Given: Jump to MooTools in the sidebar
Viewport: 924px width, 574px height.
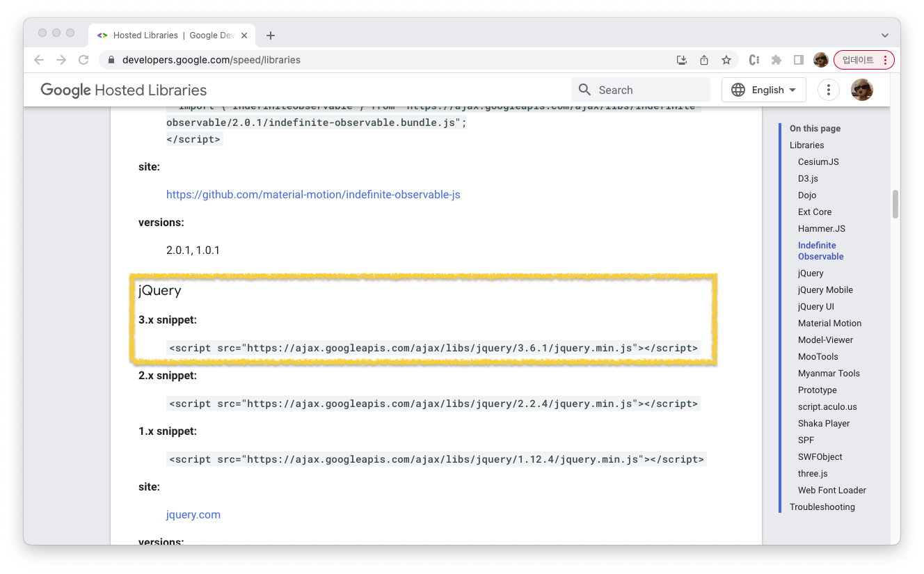Looking at the screenshot, I should 818,357.
